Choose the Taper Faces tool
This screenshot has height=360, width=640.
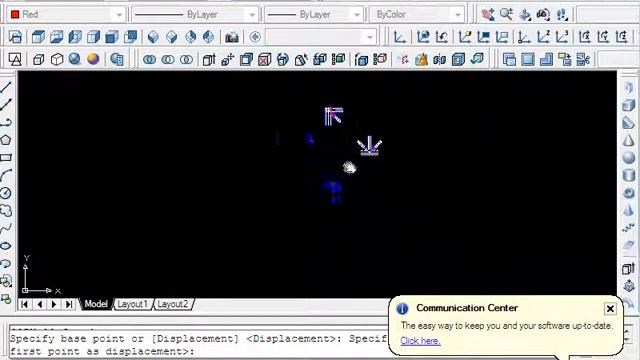[301, 60]
